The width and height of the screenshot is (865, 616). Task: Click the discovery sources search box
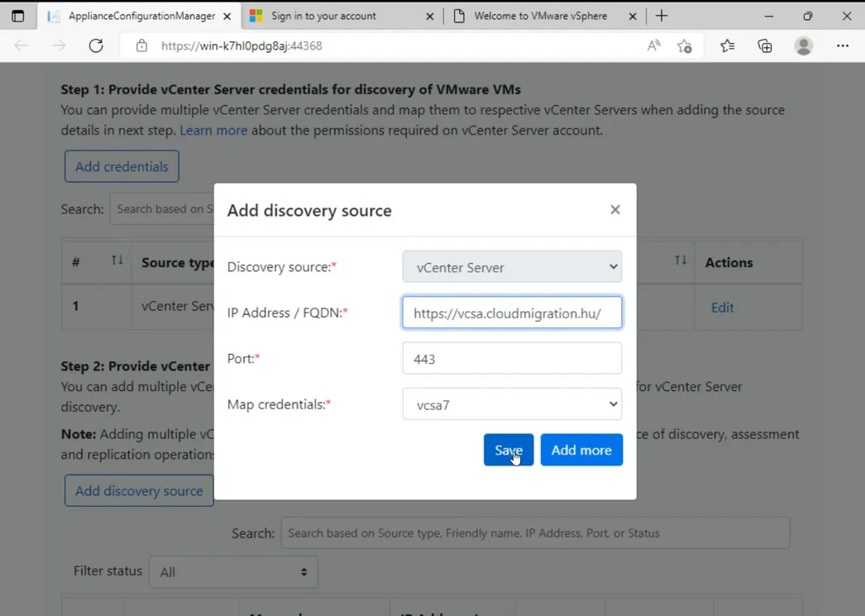[x=535, y=532]
